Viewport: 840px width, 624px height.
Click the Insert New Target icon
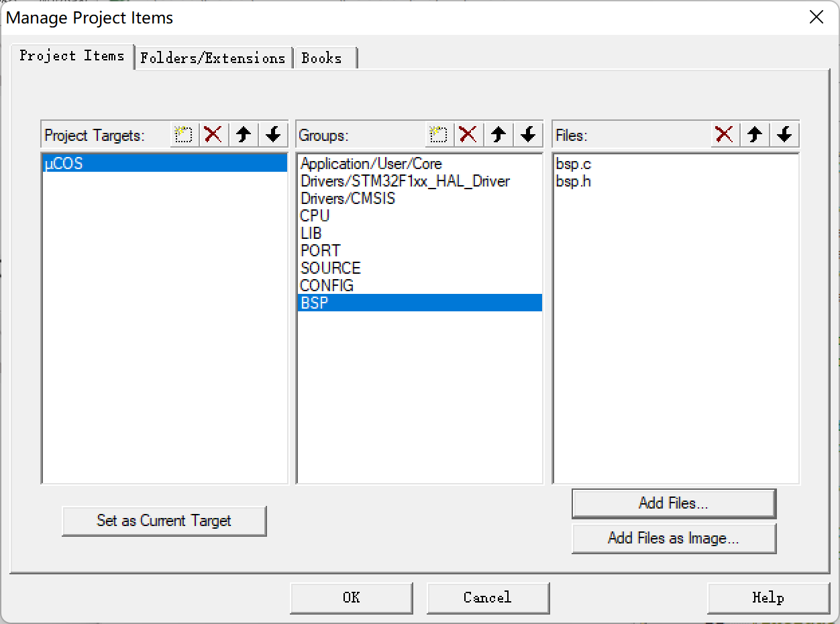tap(182, 134)
